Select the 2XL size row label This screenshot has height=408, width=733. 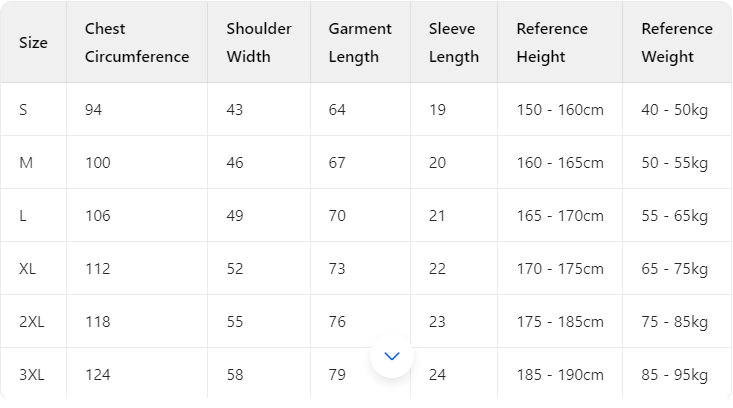tap(31, 322)
